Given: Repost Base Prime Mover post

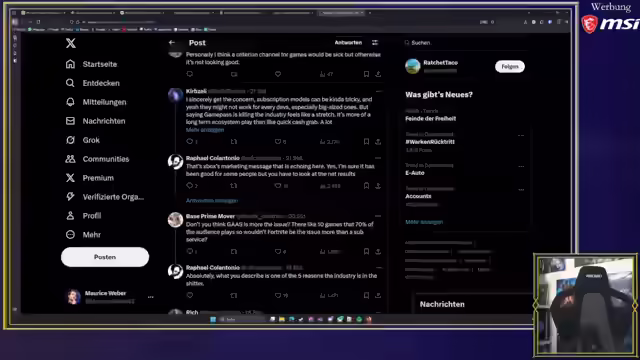Looking at the screenshot, I should coord(233,251).
